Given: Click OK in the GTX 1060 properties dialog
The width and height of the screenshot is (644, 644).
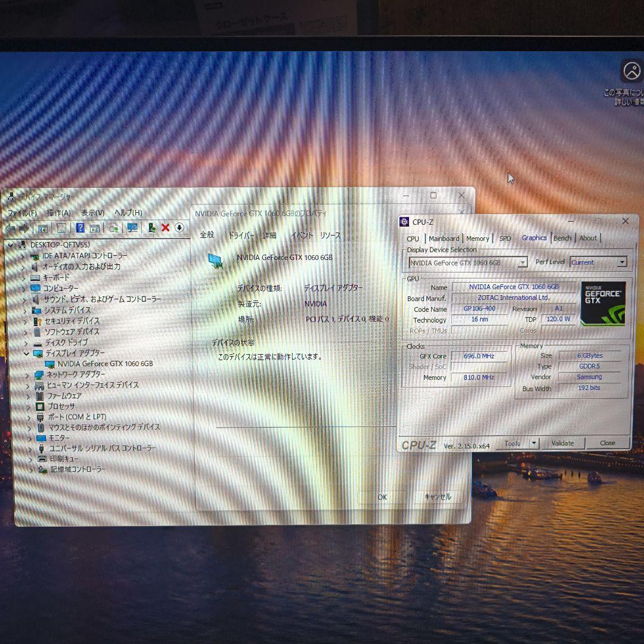Looking at the screenshot, I should [x=382, y=497].
